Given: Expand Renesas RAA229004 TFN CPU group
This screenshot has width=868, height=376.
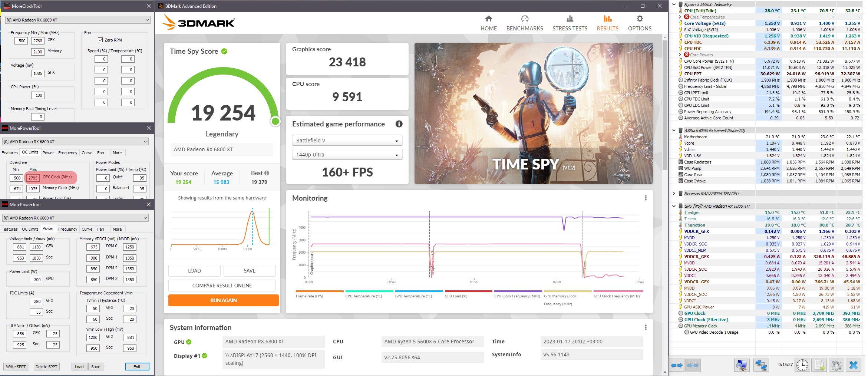Looking at the screenshot, I should tap(674, 194).
